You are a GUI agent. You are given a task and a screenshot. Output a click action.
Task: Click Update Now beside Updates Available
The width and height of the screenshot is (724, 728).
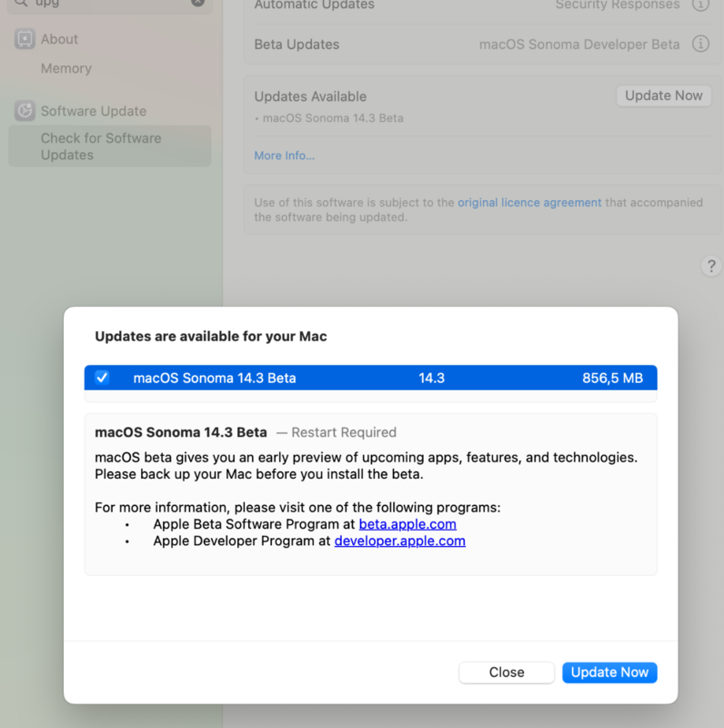663,96
